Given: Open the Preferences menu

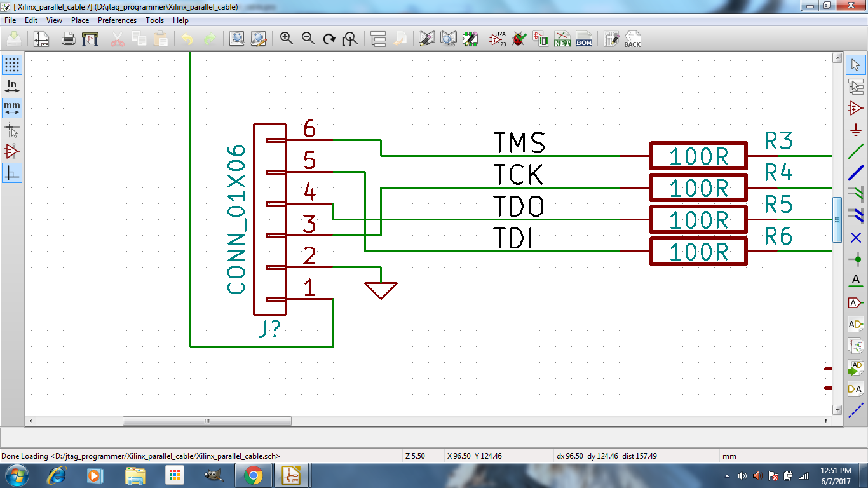Looking at the screenshot, I should (117, 20).
